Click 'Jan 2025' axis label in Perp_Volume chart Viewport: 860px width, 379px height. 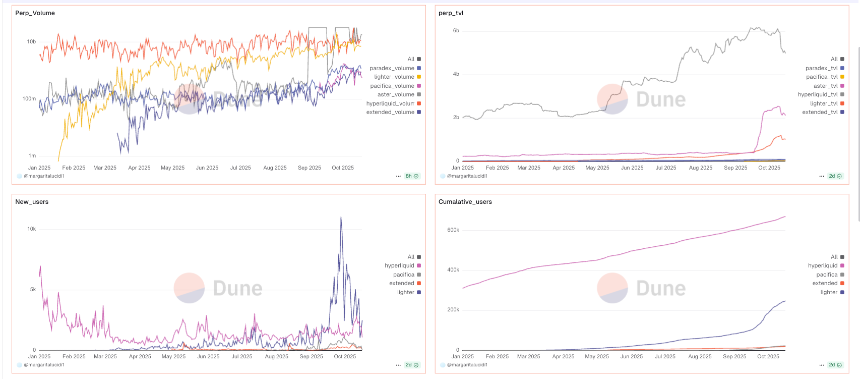pos(39,167)
